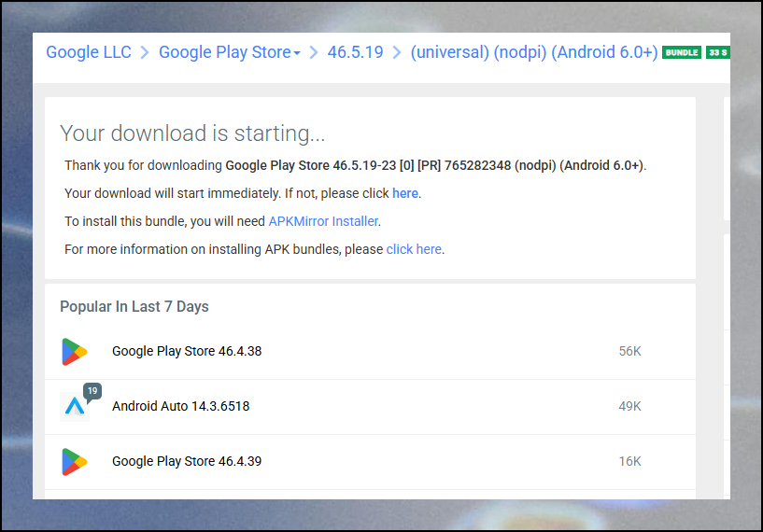Open the Google LLC breadcrumb link
763x532 pixels.
click(x=89, y=52)
